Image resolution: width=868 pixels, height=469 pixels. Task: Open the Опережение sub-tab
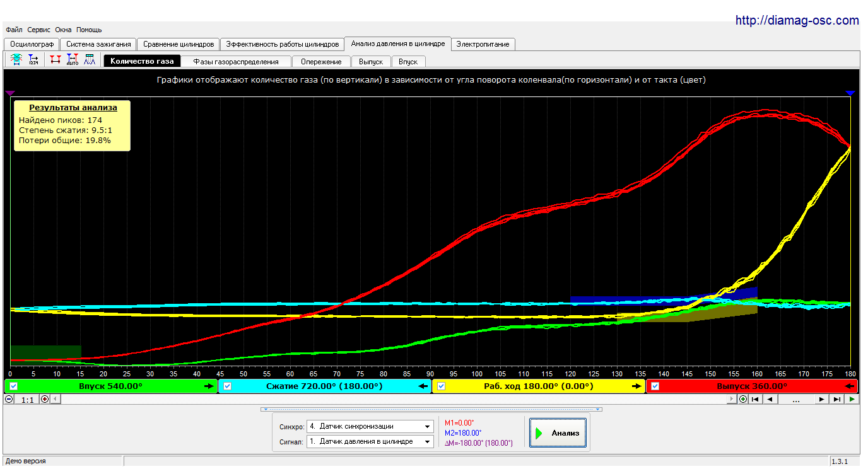click(321, 62)
